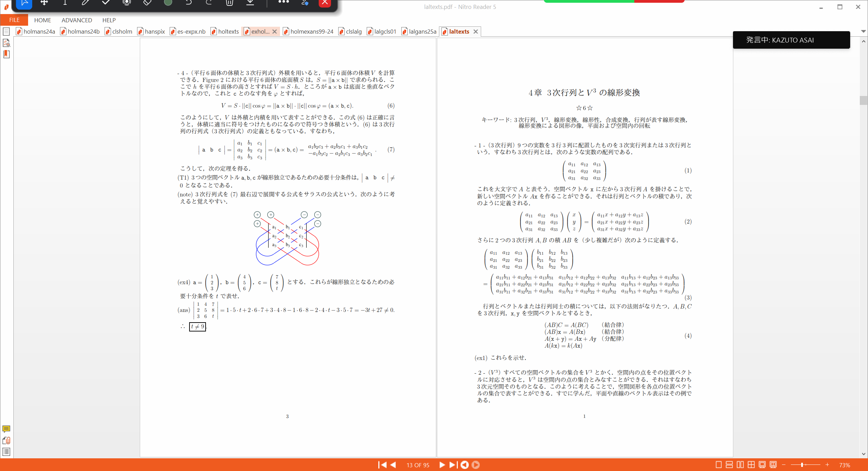
Task: Switch to facing pages view
Action: click(x=740, y=465)
